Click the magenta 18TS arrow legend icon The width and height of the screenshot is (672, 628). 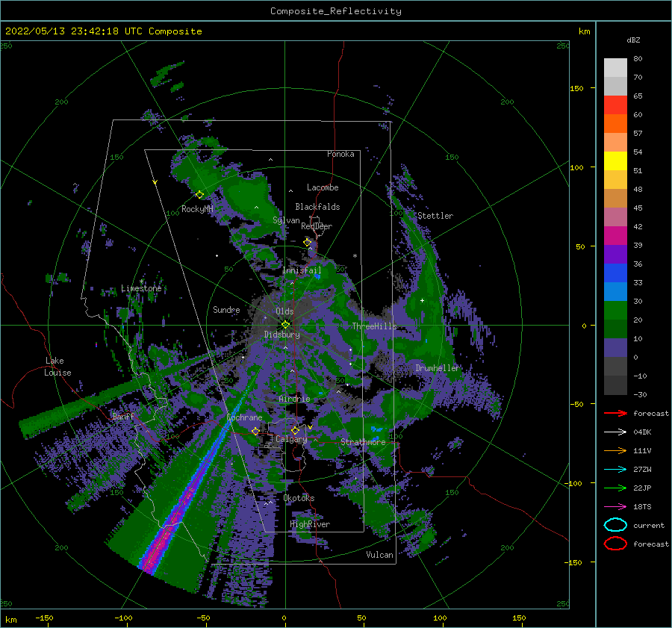615,507
